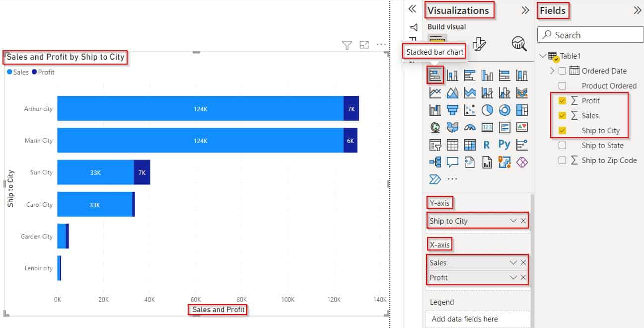Select the Stacked area chart visual
Image resolution: width=644 pixels, height=328 pixels.
470,92
